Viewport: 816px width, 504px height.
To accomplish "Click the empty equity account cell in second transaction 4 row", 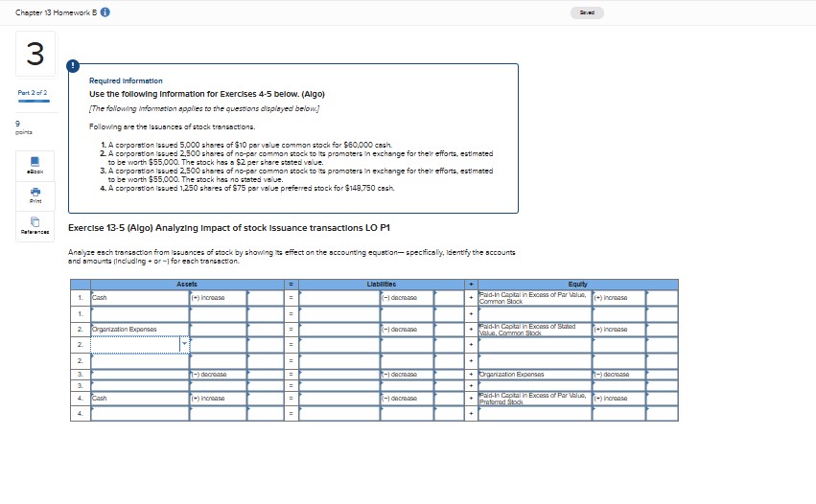I will 535,414.
